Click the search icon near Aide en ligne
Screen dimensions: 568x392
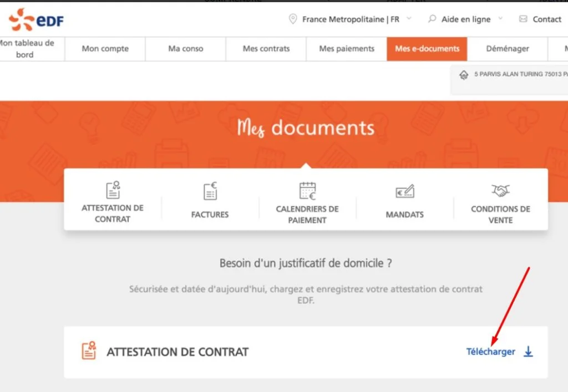click(431, 18)
